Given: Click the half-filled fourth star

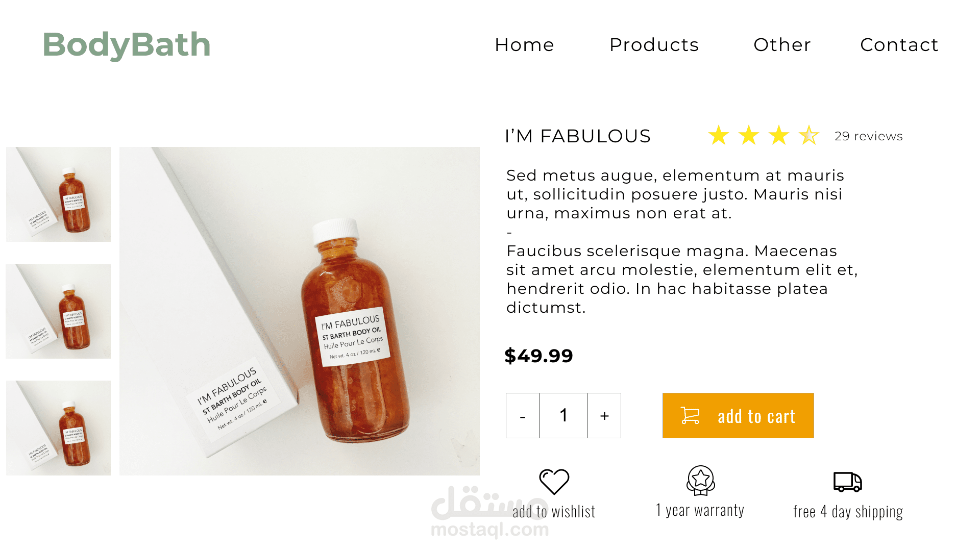Looking at the screenshot, I should [809, 135].
